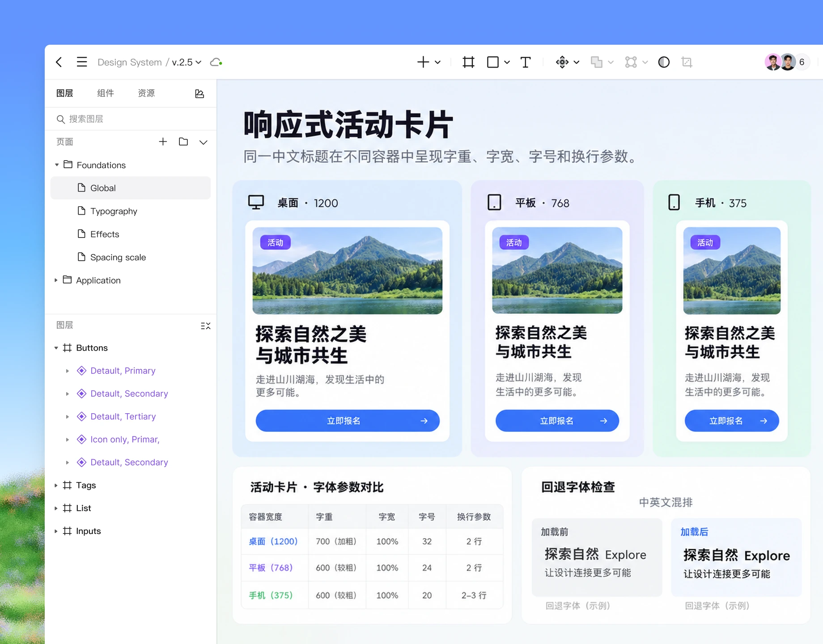The width and height of the screenshot is (823, 644).
Task: Select the Effects page
Action: point(131,234)
